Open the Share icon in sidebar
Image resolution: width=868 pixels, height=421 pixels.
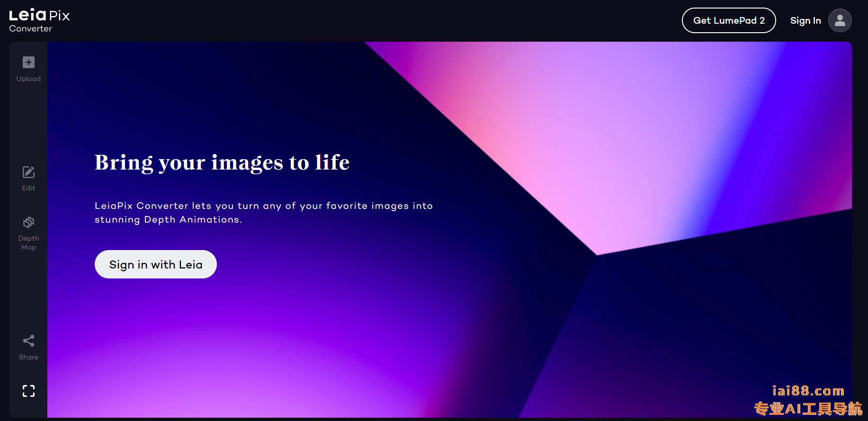(28, 341)
